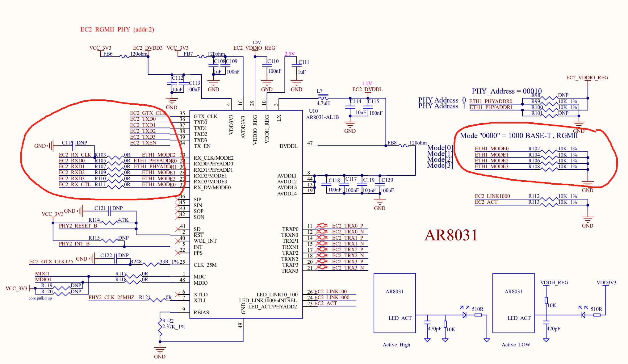Select the "AR8031-AL1B" part number label
628x364 pixels.
[x=322, y=117]
